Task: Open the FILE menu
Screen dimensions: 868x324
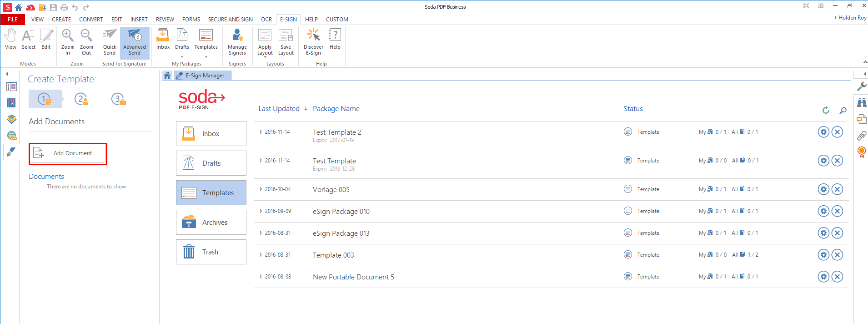Action: (x=13, y=20)
